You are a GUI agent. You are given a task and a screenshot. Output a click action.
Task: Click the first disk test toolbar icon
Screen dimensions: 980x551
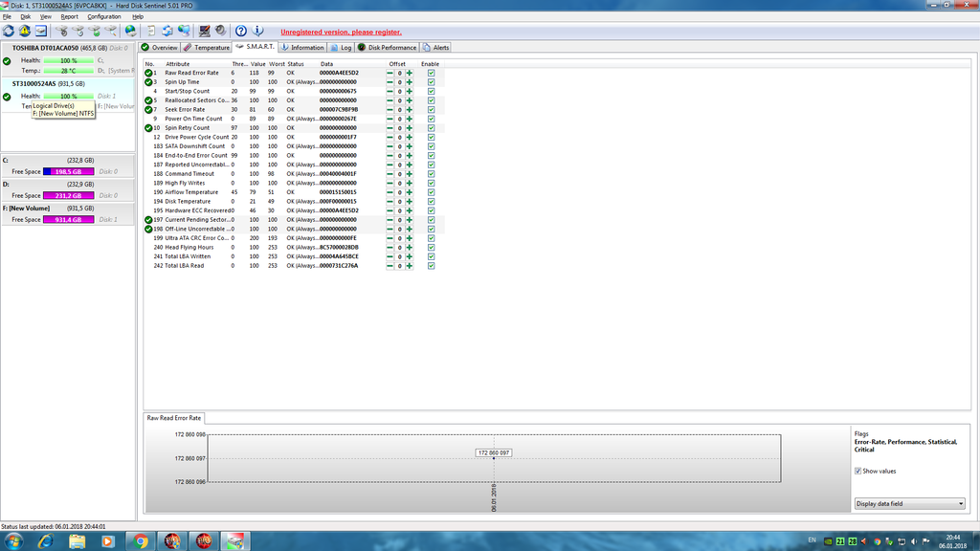(61, 31)
